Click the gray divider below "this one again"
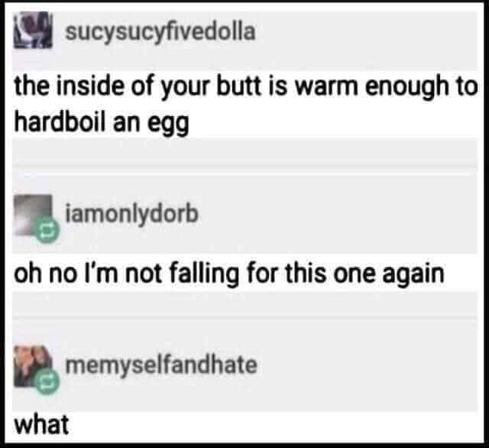Image resolution: width=489 pixels, height=448 pixels. pyautogui.click(x=244, y=304)
